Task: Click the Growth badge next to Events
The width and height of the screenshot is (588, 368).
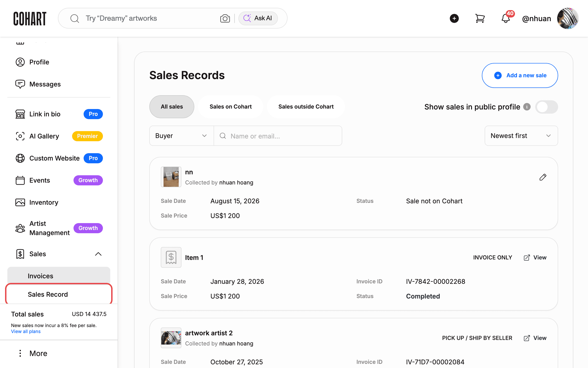Action: 88,180
